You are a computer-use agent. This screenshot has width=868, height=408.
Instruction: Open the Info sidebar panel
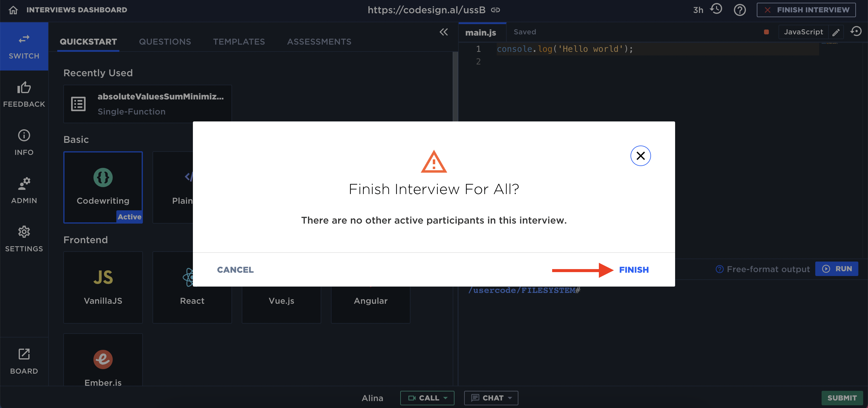pos(24,143)
